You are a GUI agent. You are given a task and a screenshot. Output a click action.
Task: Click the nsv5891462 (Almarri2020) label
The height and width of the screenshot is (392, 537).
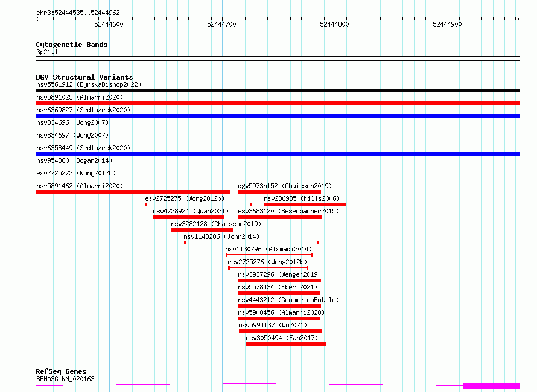pyautogui.click(x=80, y=186)
